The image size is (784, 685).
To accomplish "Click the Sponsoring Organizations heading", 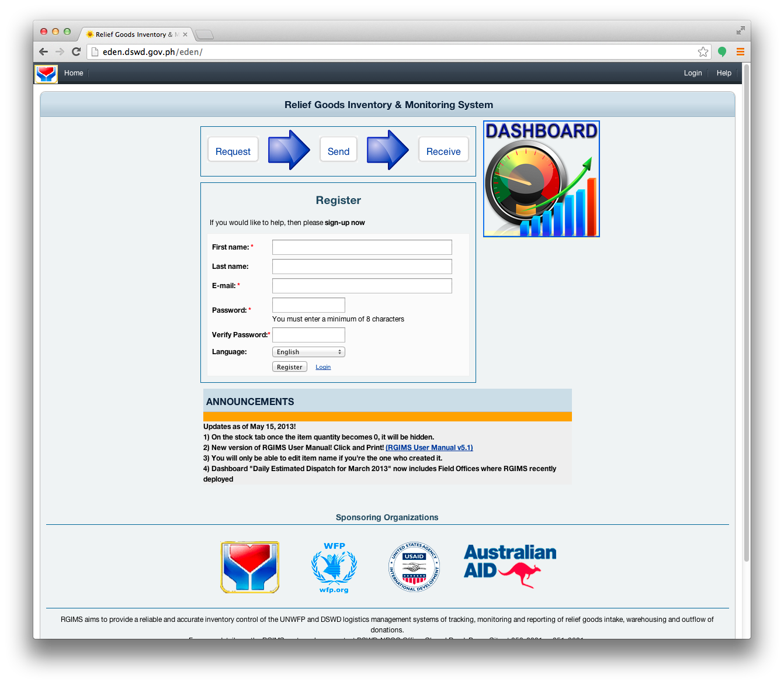I will [x=387, y=517].
